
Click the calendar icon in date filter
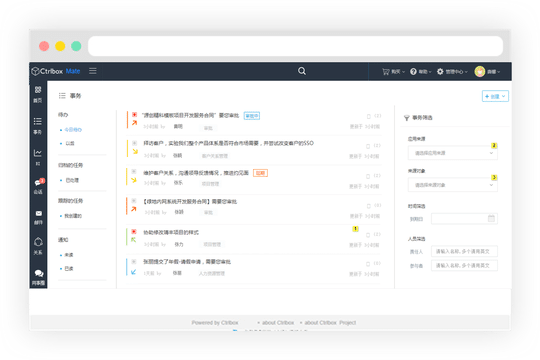pos(491,218)
